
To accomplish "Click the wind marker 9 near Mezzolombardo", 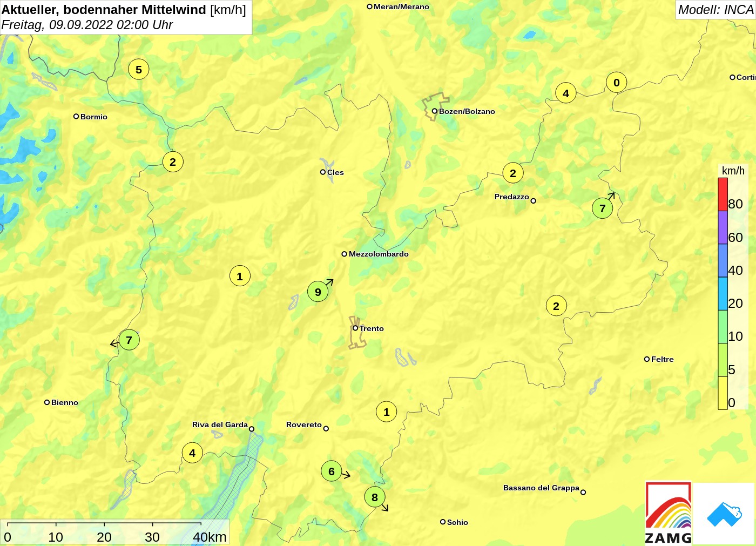I will click(x=318, y=292).
